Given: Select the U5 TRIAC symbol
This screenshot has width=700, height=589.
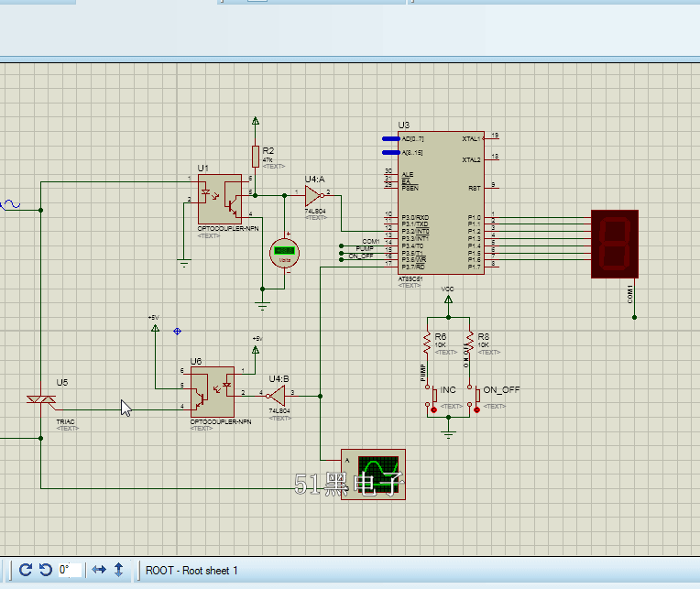Looking at the screenshot, I should (41, 399).
